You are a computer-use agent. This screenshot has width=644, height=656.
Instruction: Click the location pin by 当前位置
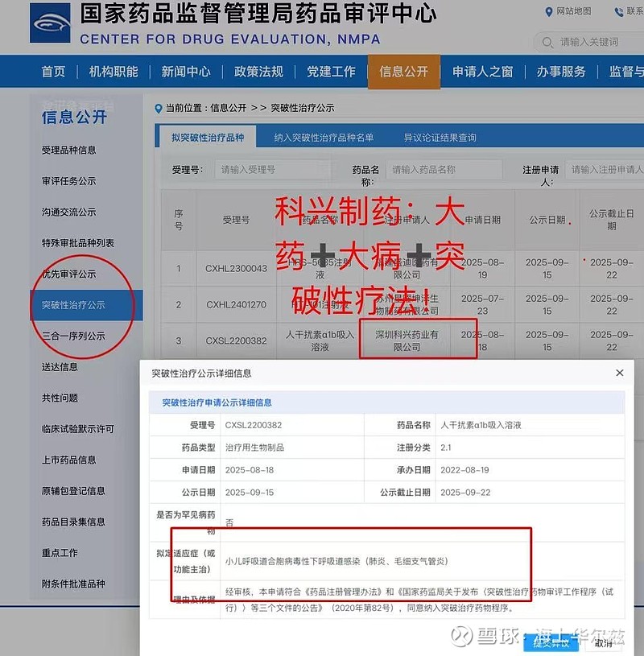pos(158,109)
